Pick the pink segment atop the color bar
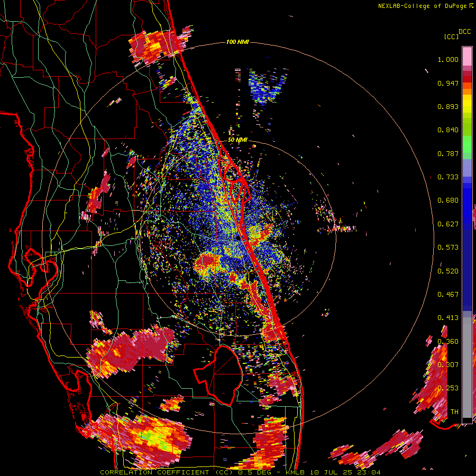The image size is (476, 476). point(467,56)
